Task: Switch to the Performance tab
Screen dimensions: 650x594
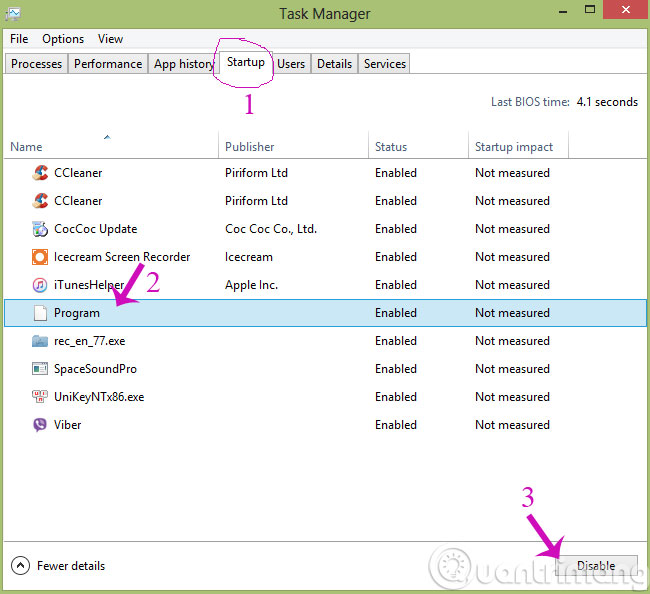Action: click(x=108, y=64)
